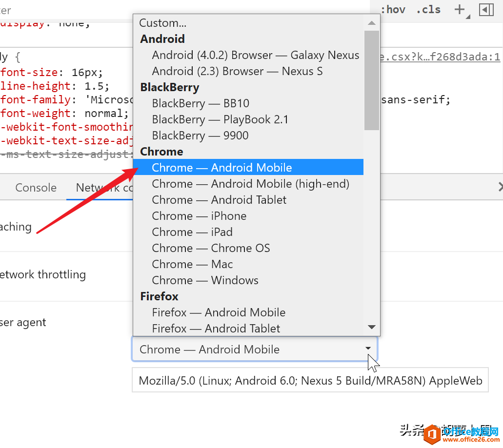The height and width of the screenshot is (448, 503).
Task: Click the -webkit-font-smoothing property
Action: click(x=67, y=127)
